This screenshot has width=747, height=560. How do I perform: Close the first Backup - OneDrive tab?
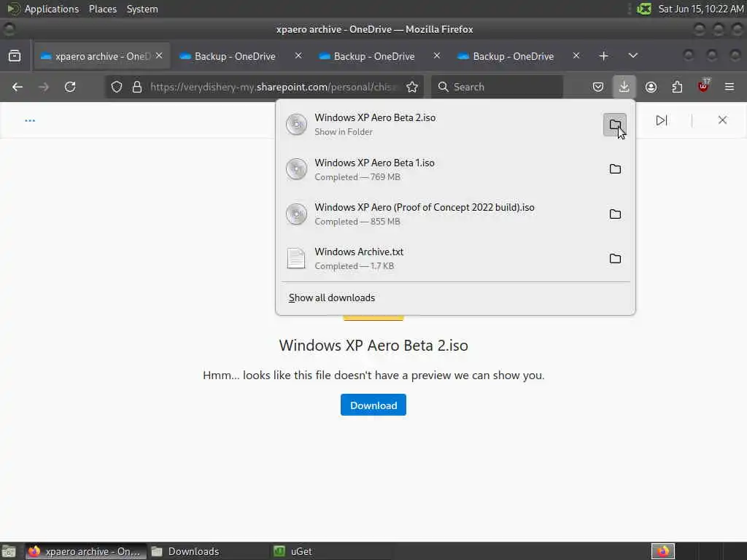tap(298, 55)
